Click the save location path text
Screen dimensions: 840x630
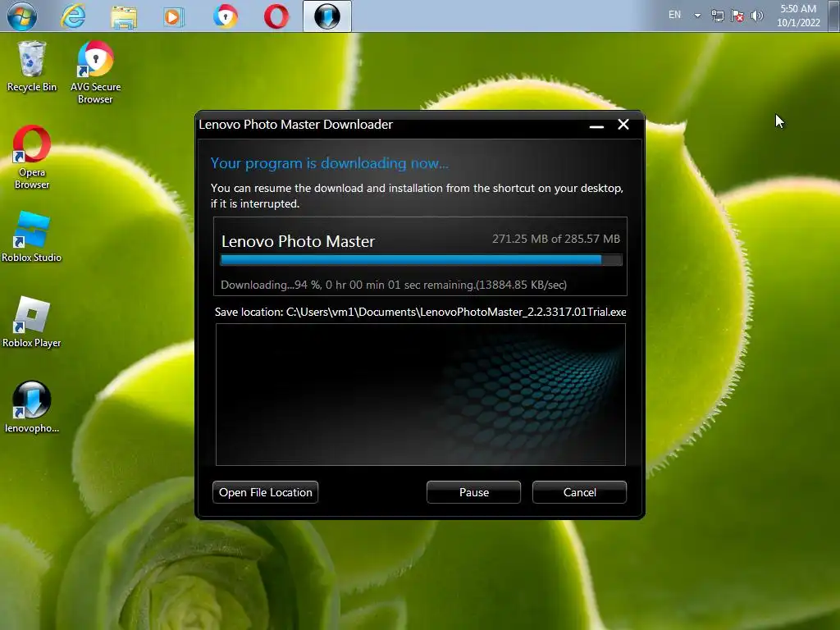click(x=421, y=312)
